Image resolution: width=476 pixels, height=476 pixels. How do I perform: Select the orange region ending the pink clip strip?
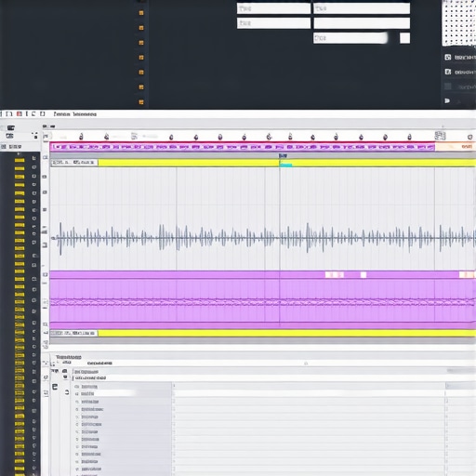pyautogui.click(x=455, y=147)
